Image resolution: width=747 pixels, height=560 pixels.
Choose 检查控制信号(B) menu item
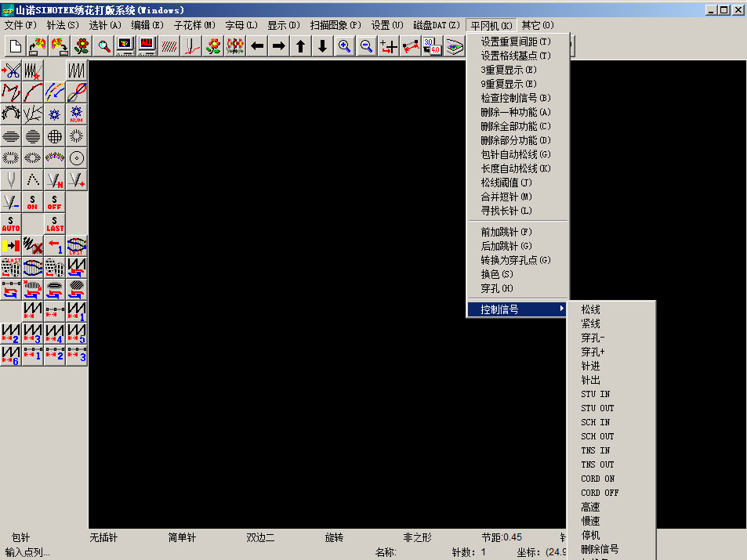515,98
